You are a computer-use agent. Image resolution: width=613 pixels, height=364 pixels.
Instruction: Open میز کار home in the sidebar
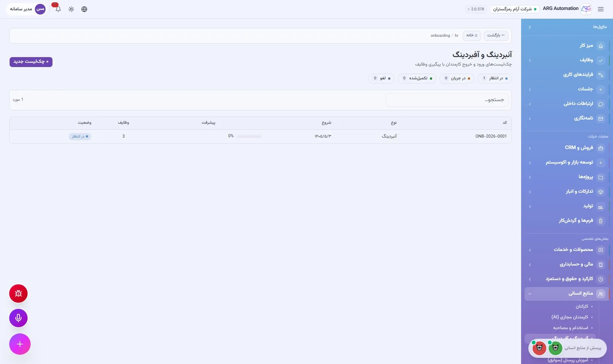567,46
